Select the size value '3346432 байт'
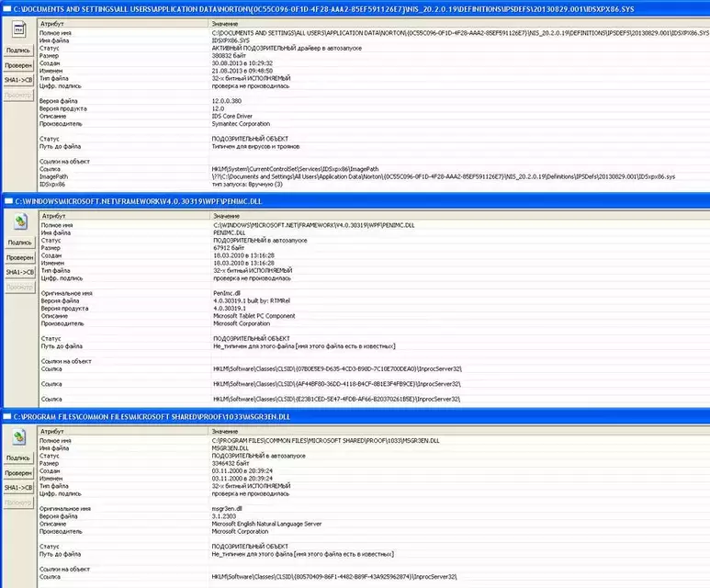The width and height of the screenshot is (710, 588). coord(231,463)
